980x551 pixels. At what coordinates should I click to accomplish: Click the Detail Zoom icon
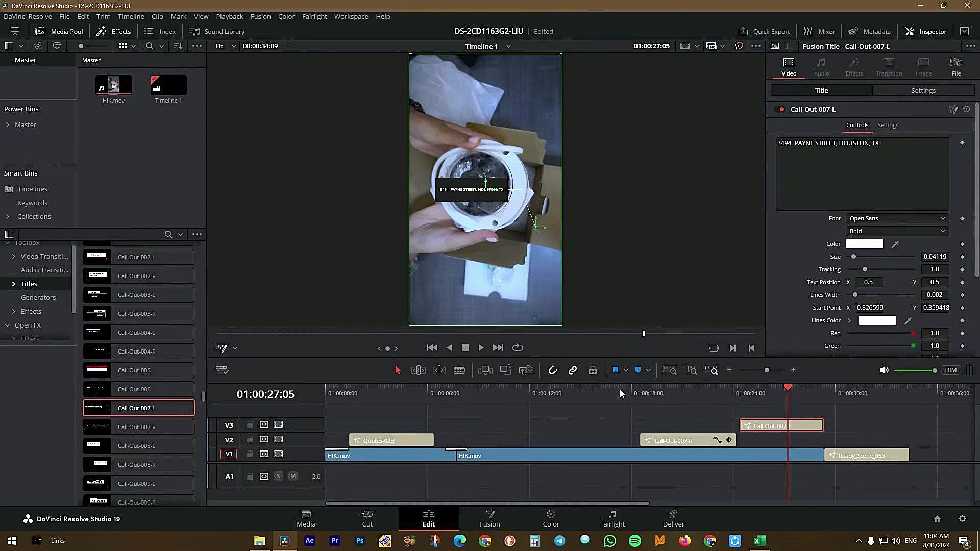691,370
